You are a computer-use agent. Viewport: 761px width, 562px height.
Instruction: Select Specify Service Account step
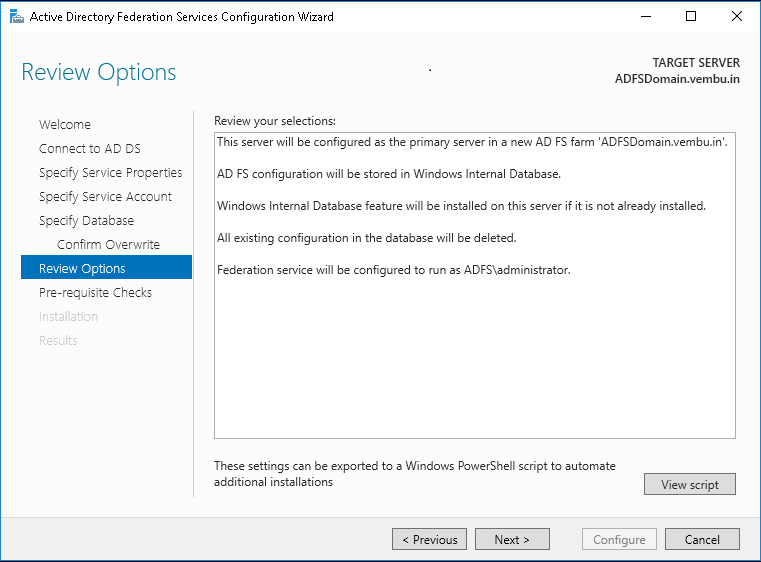pos(105,197)
